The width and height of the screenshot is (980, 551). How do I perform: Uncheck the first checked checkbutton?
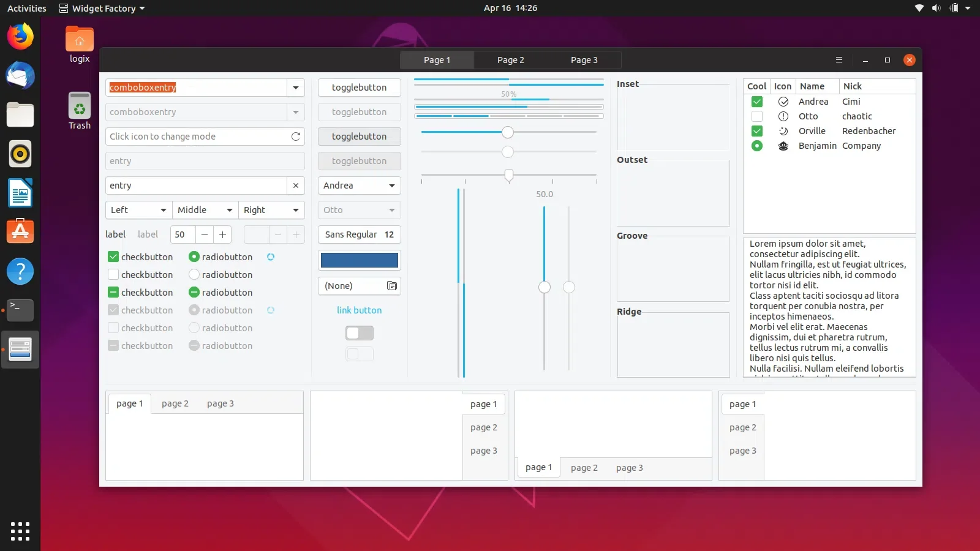[113, 257]
